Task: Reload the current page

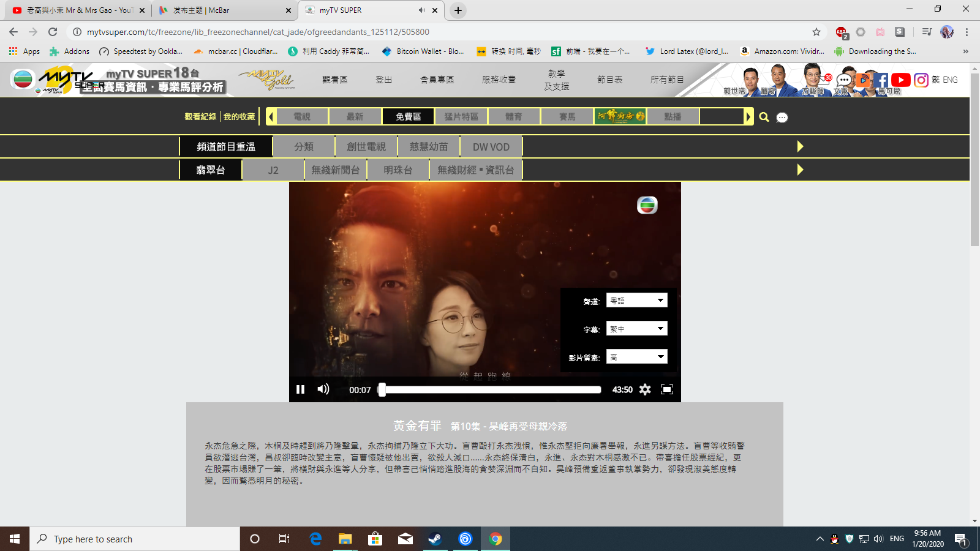Action: point(53,32)
